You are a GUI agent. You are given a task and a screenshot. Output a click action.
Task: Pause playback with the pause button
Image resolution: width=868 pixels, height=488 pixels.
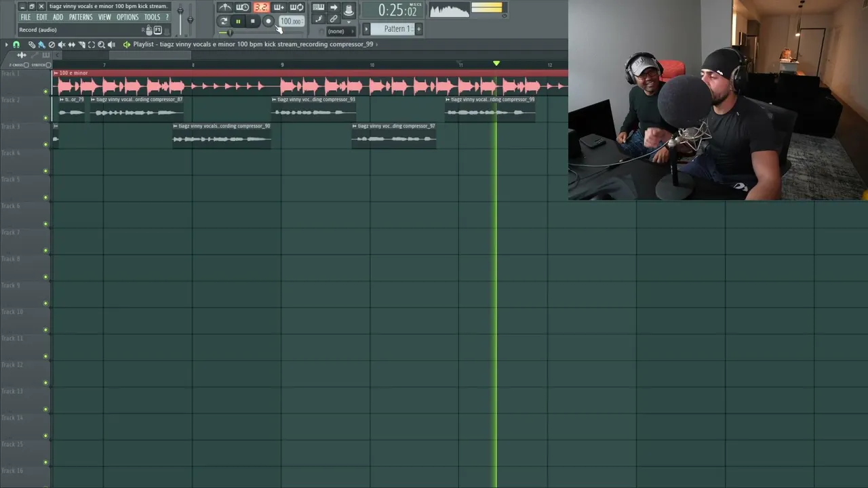click(x=238, y=22)
